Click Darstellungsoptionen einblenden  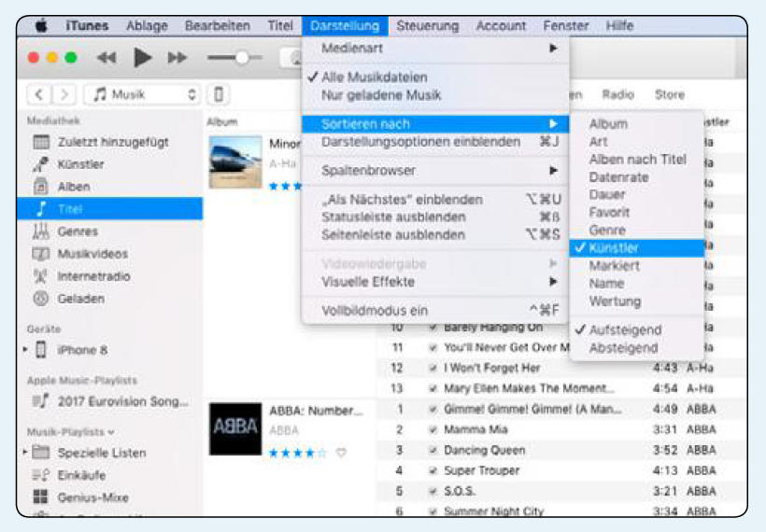coord(435,142)
